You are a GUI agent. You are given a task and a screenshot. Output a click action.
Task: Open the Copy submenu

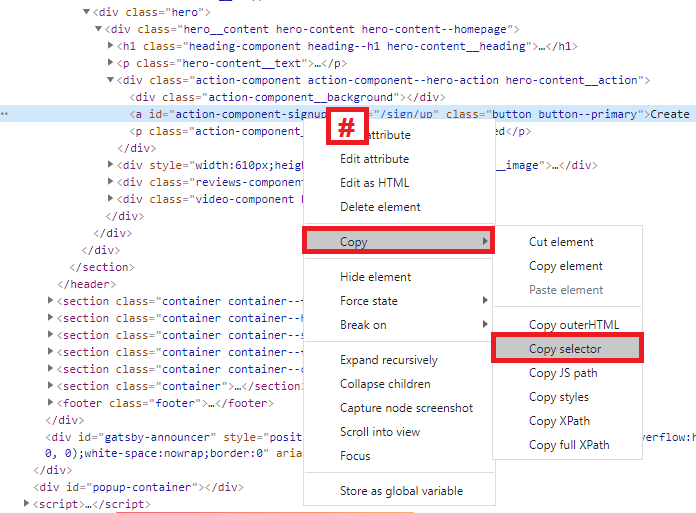click(399, 241)
